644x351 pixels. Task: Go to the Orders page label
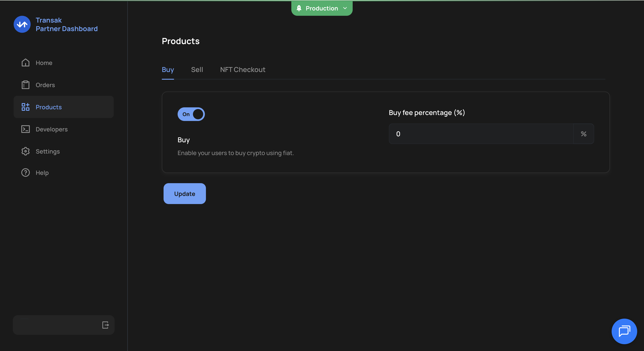coord(45,85)
